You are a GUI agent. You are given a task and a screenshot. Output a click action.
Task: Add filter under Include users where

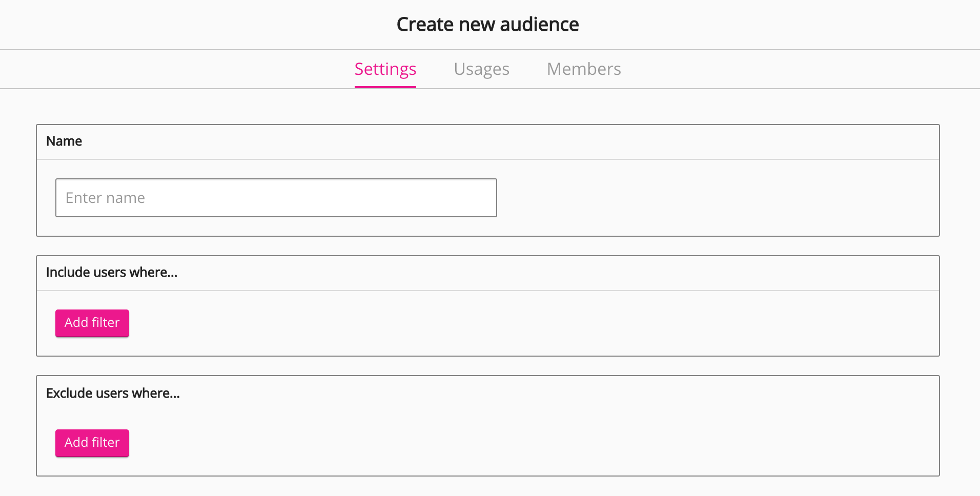(92, 323)
